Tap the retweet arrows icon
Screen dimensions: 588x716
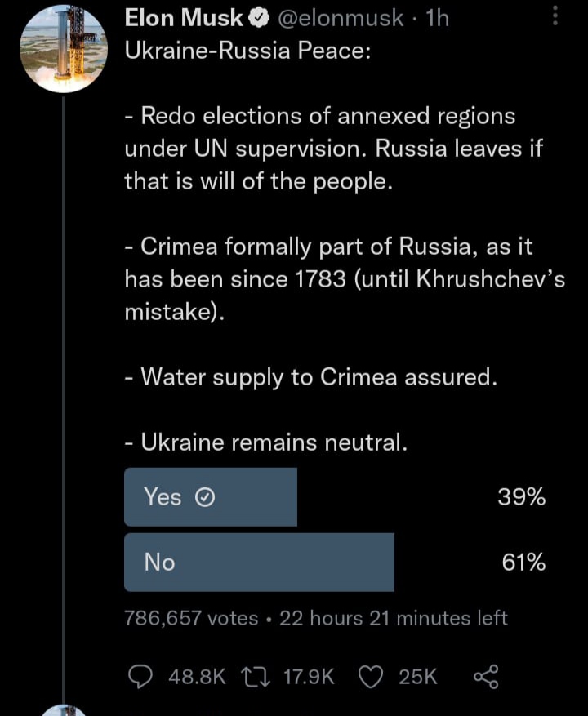coord(256,677)
